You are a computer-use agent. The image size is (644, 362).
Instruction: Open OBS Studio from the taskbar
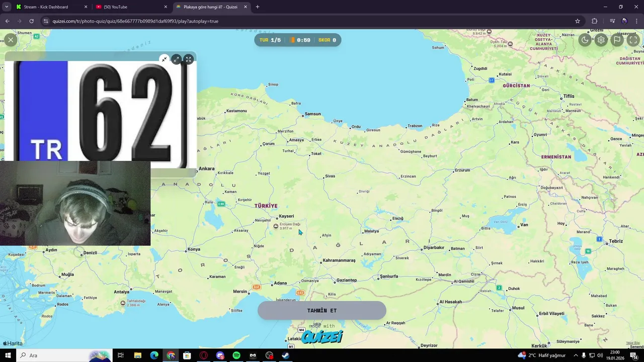point(269,355)
